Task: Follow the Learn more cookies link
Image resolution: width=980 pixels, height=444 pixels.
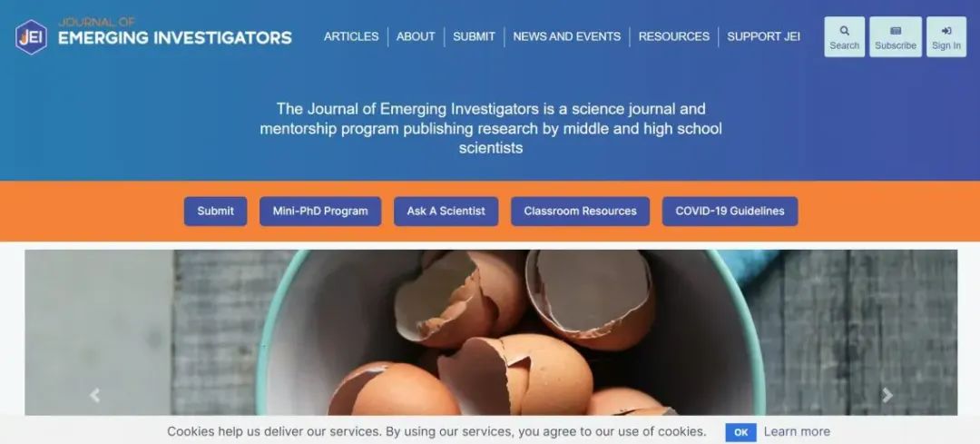Action: (x=797, y=431)
